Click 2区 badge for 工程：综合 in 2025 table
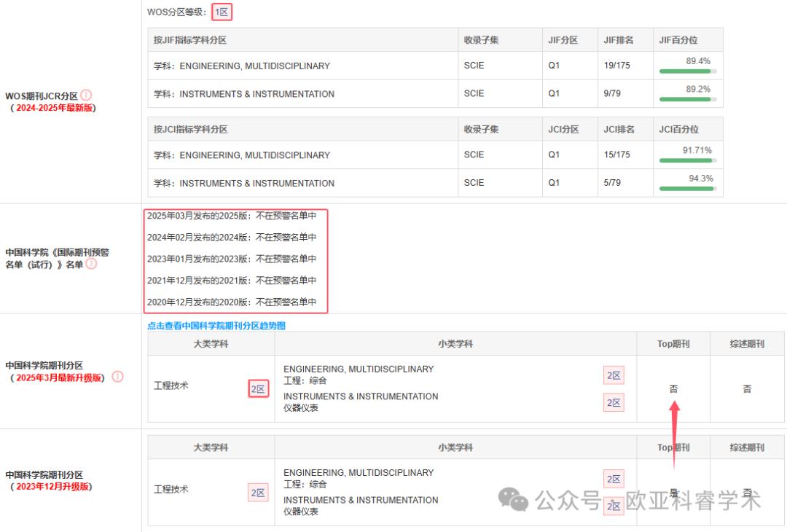 click(x=614, y=375)
